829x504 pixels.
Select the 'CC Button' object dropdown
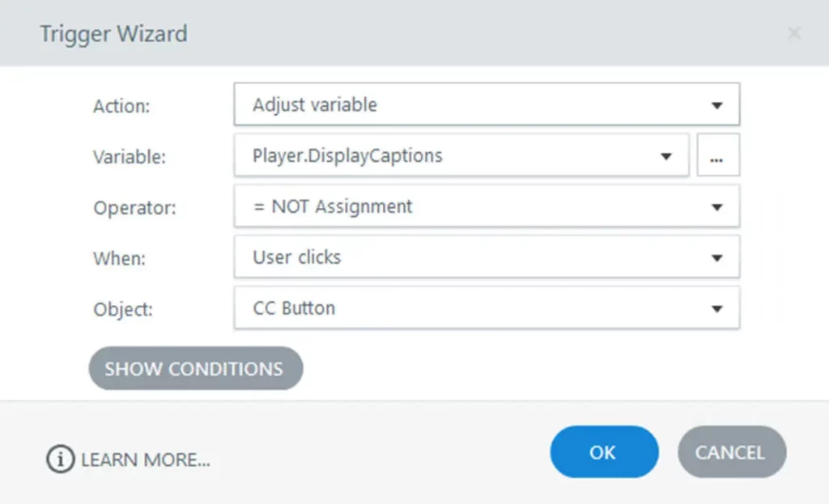click(x=470, y=309)
